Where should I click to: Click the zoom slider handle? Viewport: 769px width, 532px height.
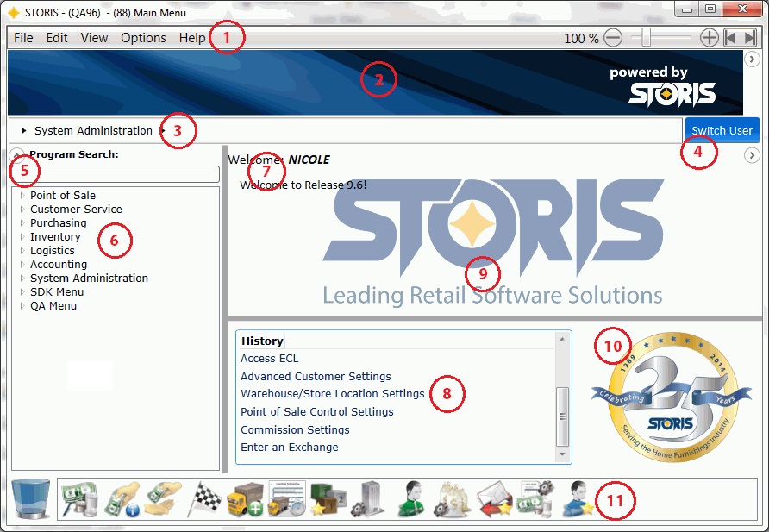pos(647,38)
